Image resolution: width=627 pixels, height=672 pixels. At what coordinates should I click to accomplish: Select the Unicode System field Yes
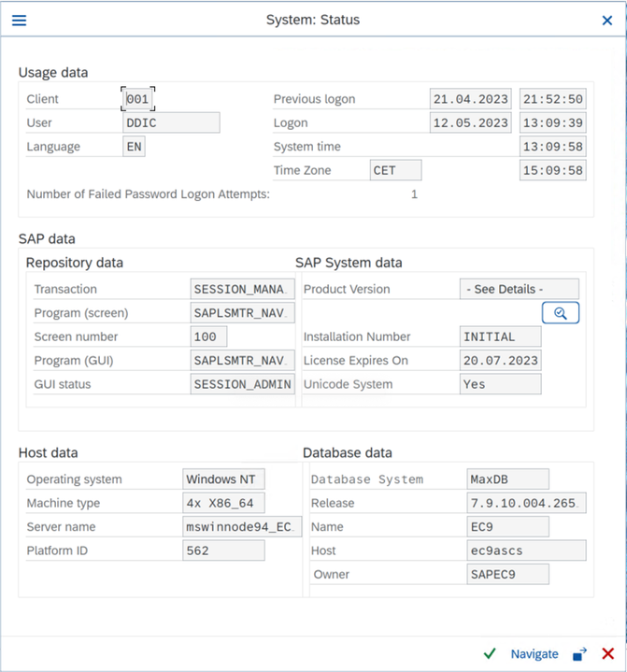pos(500,384)
